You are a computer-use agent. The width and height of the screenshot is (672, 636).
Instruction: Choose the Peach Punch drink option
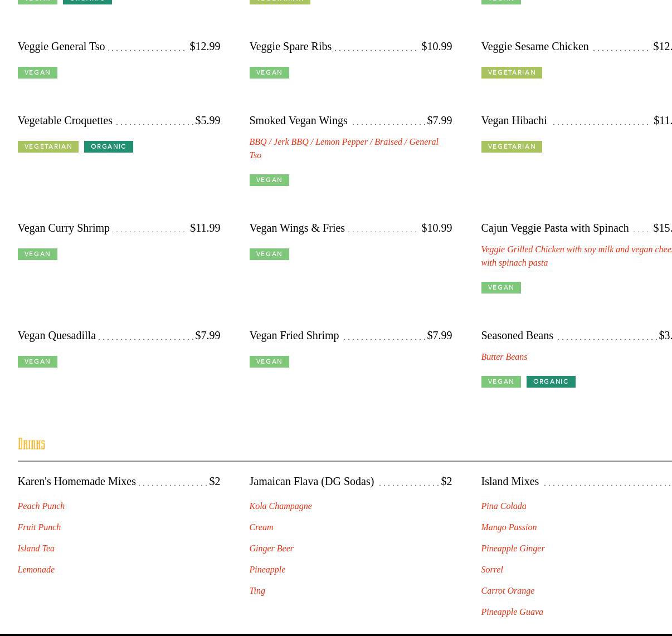(41, 506)
